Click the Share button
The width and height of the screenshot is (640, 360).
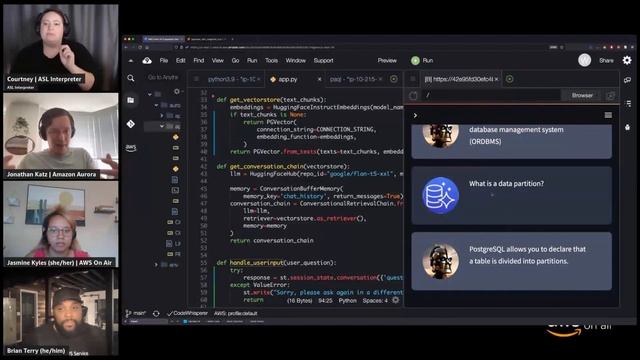606,60
